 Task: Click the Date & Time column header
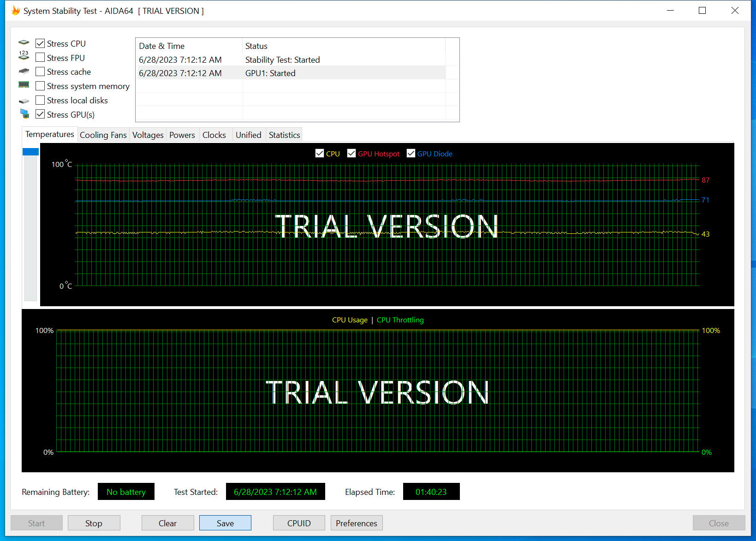[x=189, y=46]
